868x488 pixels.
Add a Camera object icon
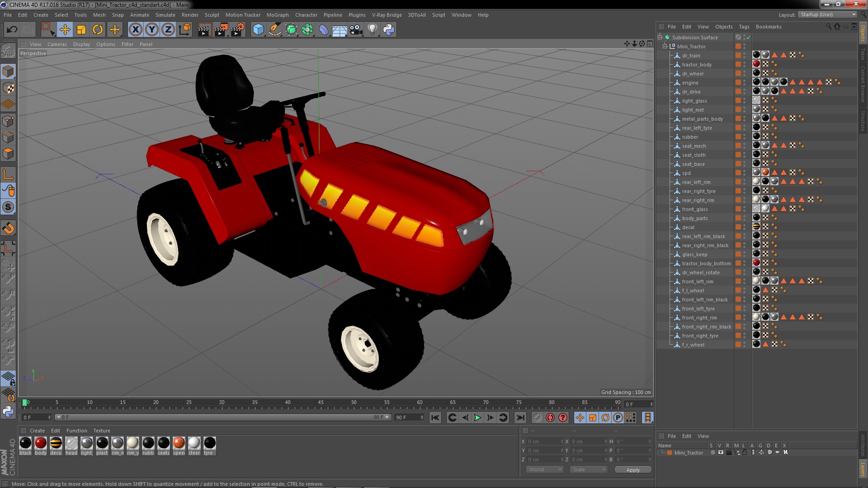356,30
